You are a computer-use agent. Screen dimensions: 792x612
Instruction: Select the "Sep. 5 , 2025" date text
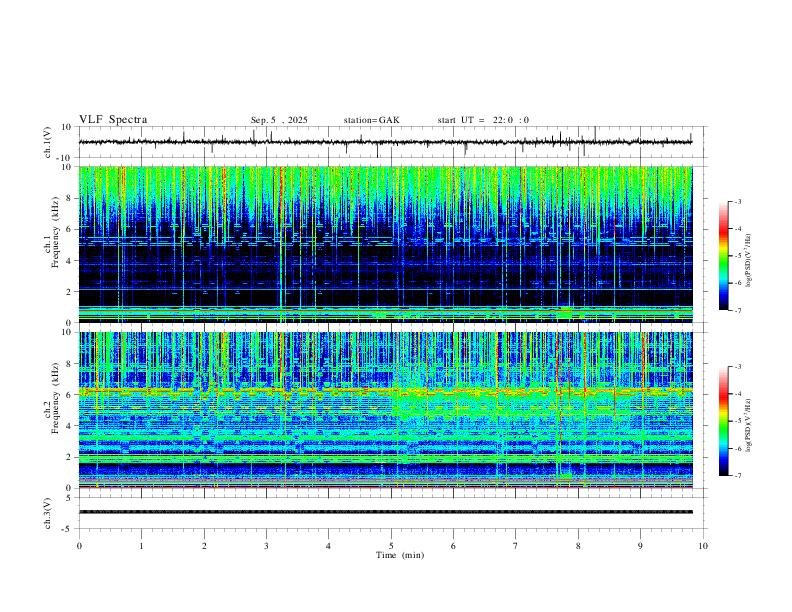(x=279, y=120)
